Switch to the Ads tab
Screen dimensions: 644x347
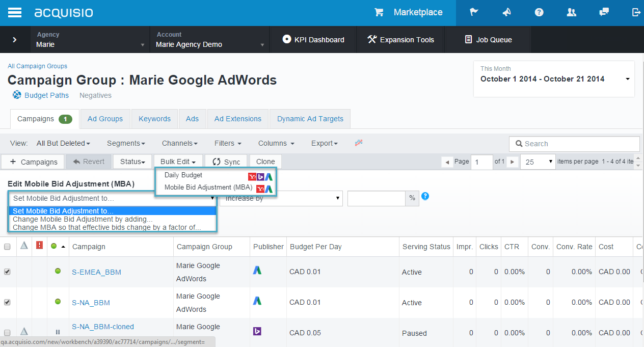[x=193, y=119]
